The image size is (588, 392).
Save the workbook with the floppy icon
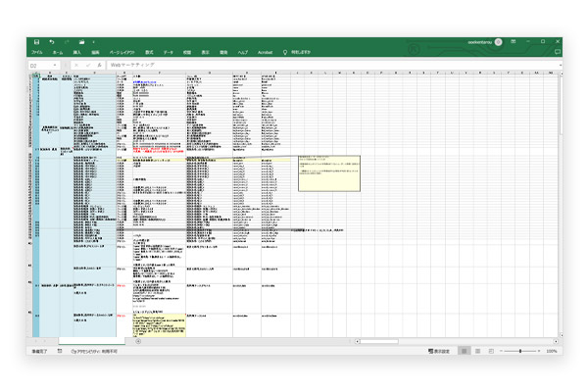pyautogui.click(x=36, y=42)
